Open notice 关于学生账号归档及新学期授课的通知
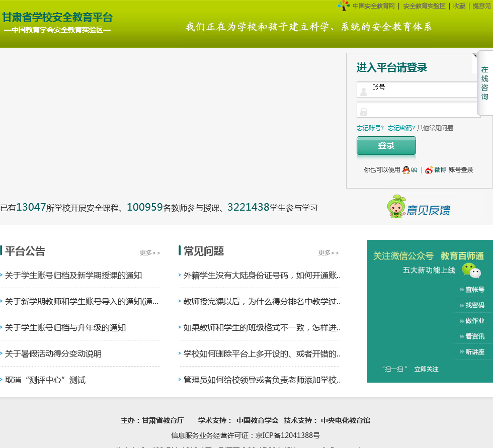 tap(73, 276)
